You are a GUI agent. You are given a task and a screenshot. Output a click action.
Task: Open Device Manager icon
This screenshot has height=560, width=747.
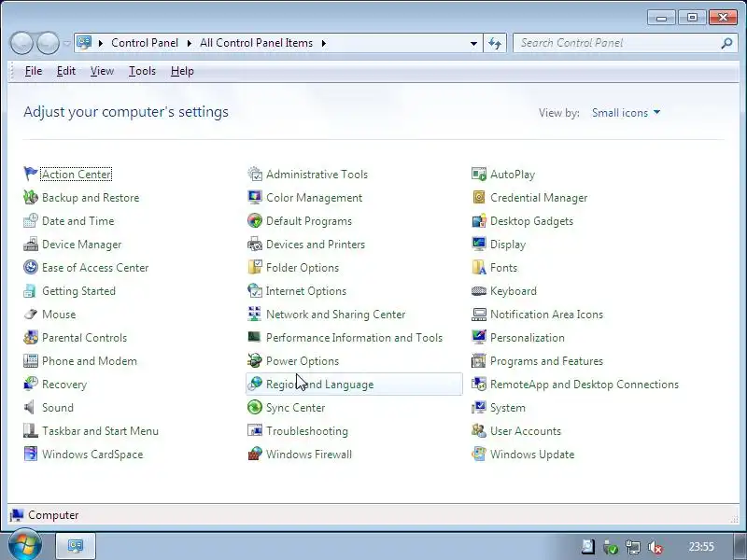click(x=31, y=244)
